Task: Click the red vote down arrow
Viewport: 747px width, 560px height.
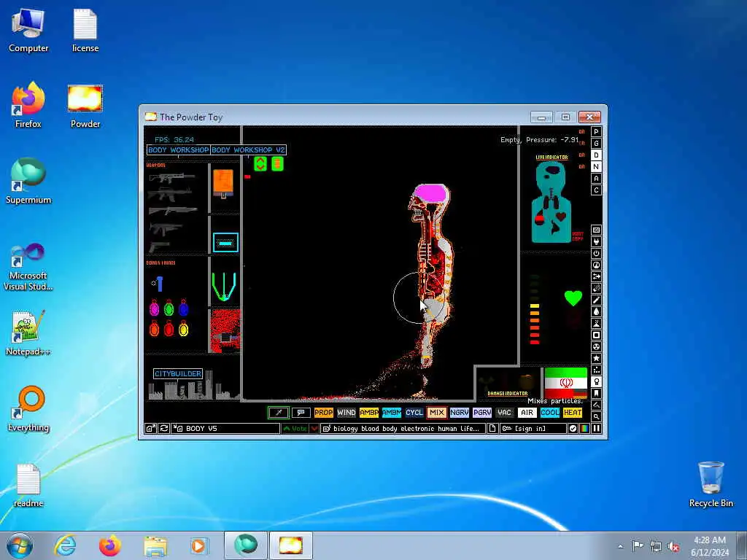Action: coord(314,429)
